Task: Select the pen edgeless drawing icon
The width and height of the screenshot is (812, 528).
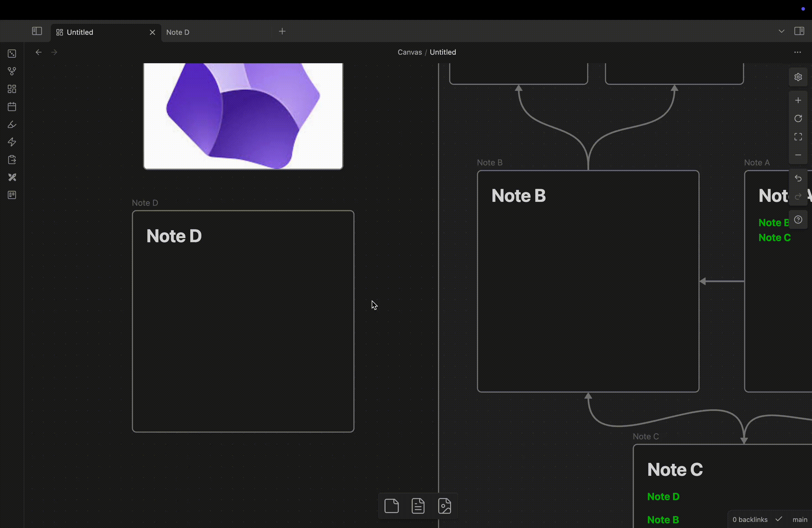Action: coord(12,125)
